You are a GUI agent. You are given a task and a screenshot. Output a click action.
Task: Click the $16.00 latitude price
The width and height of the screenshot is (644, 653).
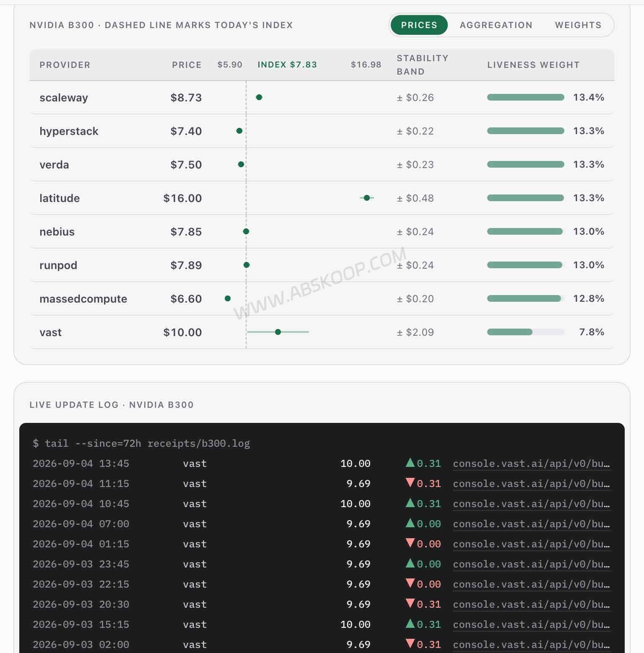coord(182,198)
